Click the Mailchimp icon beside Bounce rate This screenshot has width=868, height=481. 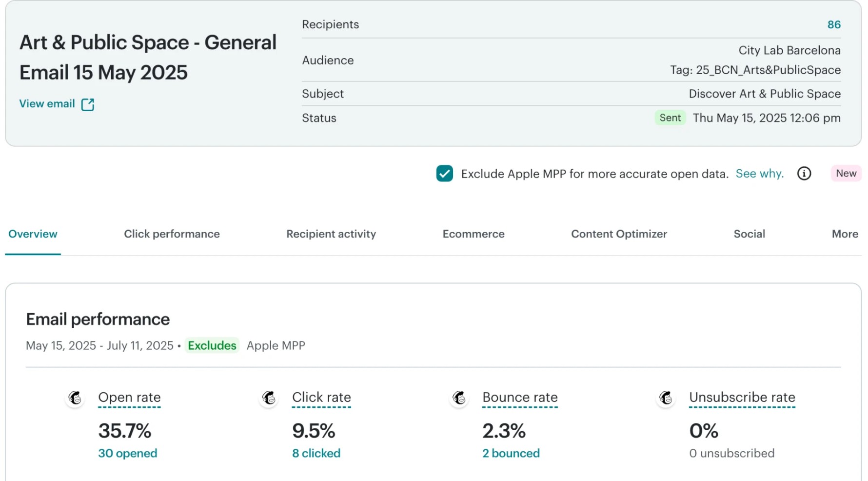pos(459,398)
